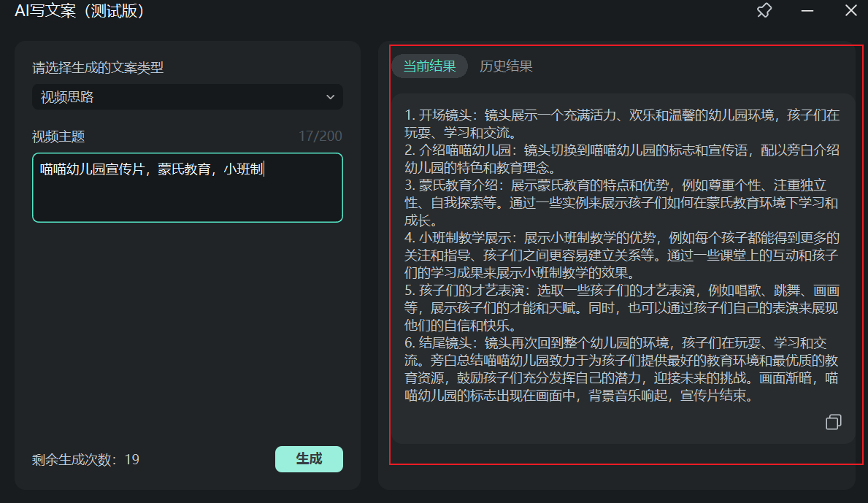Switch to the 历史结果 tab
Image resolution: width=868 pixels, height=503 pixels.
coord(506,66)
